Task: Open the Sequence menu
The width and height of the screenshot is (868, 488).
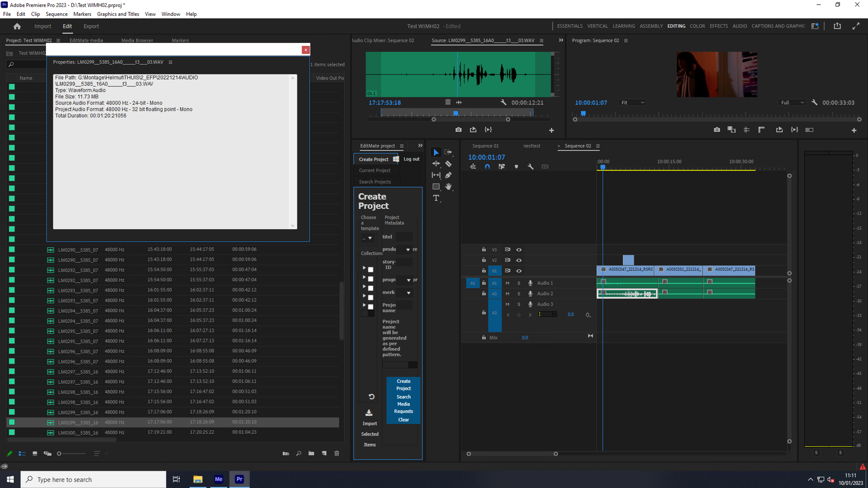Action: (56, 14)
